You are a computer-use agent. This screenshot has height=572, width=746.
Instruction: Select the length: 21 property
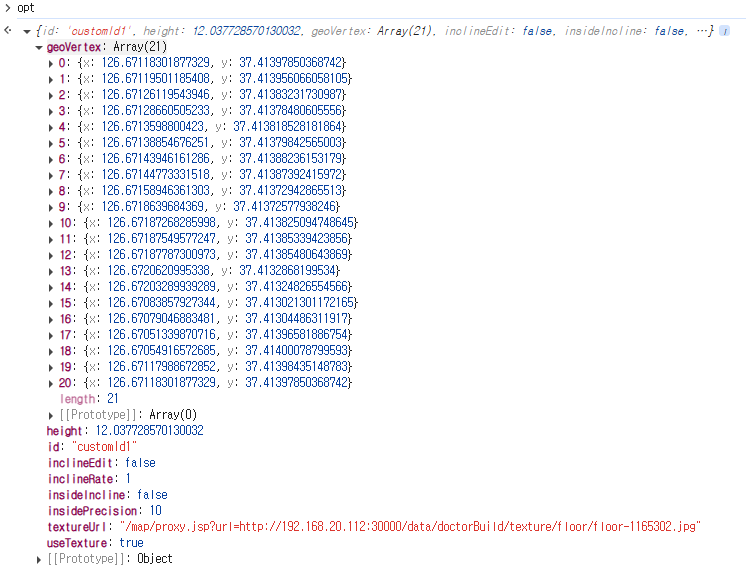(x=89, y=399)
